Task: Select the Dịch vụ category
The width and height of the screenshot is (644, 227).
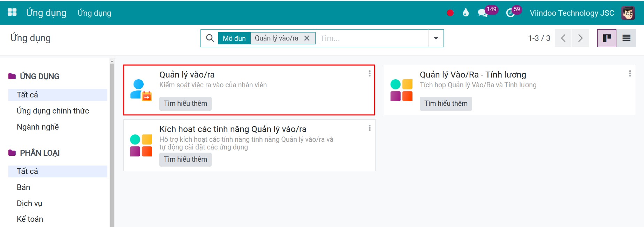Action: coord(58,203)
